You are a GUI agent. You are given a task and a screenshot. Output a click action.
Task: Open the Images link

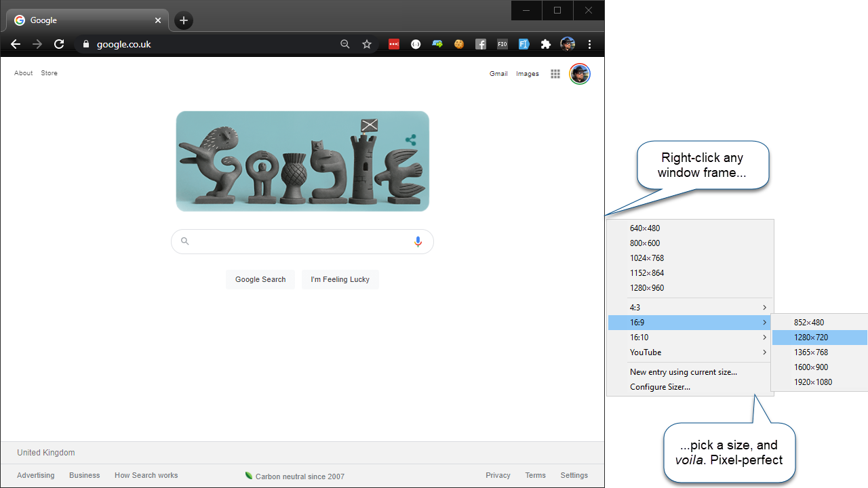pos(528,74)
